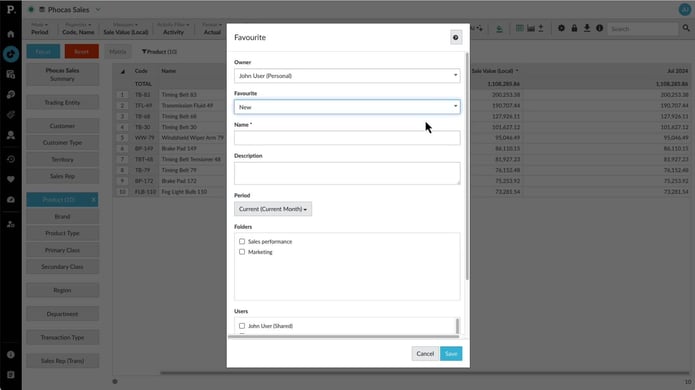695x390 pixels.
Task: Select the Primary Class dimension
Action: (62, 250)
